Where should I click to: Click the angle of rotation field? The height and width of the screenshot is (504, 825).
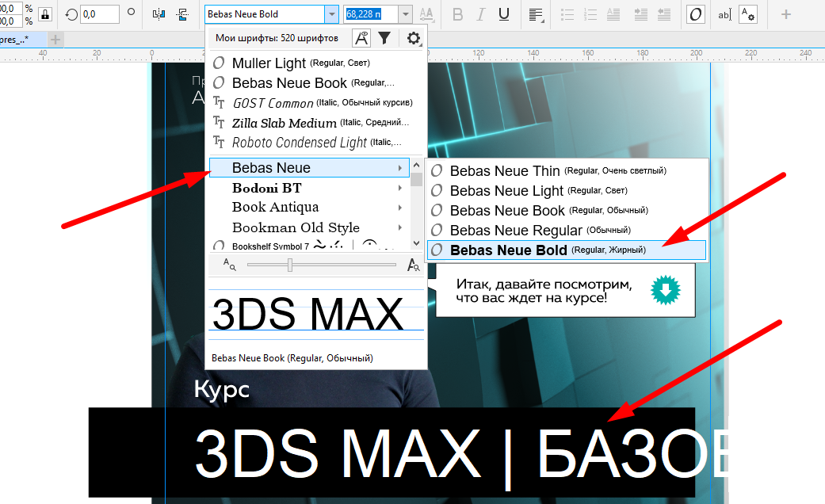[100, 14]
